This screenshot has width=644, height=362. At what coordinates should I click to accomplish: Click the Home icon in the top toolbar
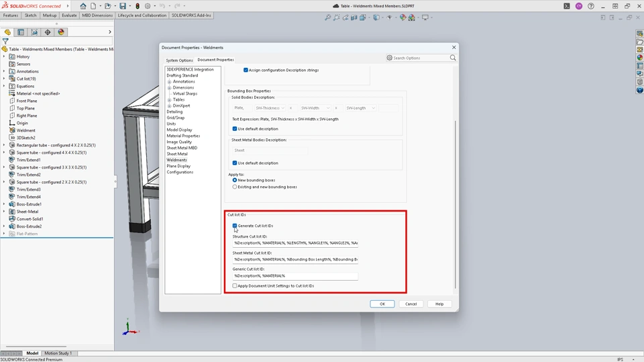[83, 6]
